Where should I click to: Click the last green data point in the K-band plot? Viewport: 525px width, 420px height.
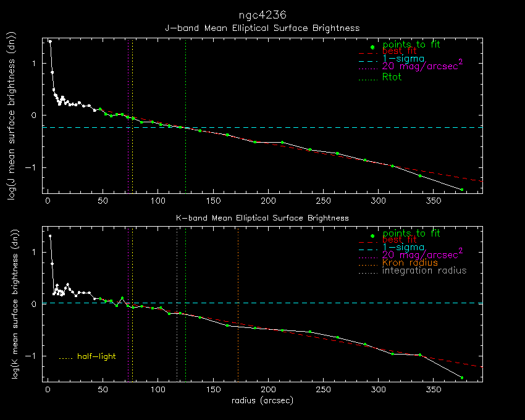(461, 377)
